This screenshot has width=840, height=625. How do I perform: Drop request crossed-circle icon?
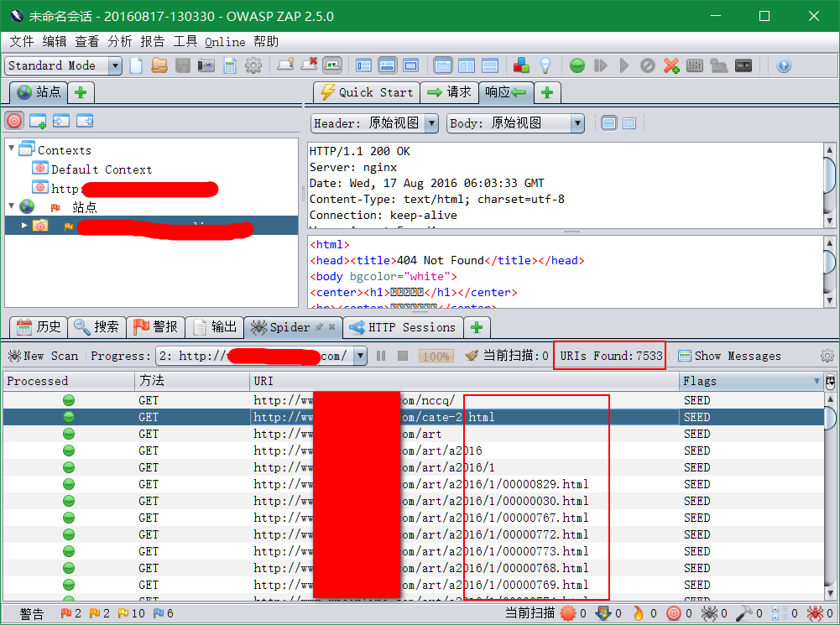tap(648, 65)
